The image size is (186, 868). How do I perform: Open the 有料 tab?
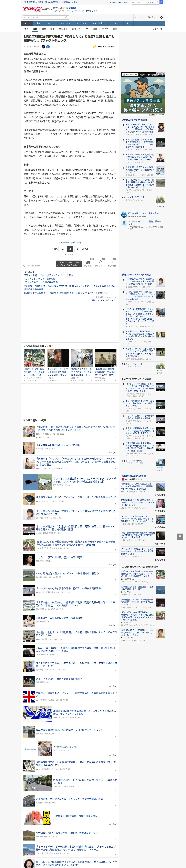coord(128,24)
